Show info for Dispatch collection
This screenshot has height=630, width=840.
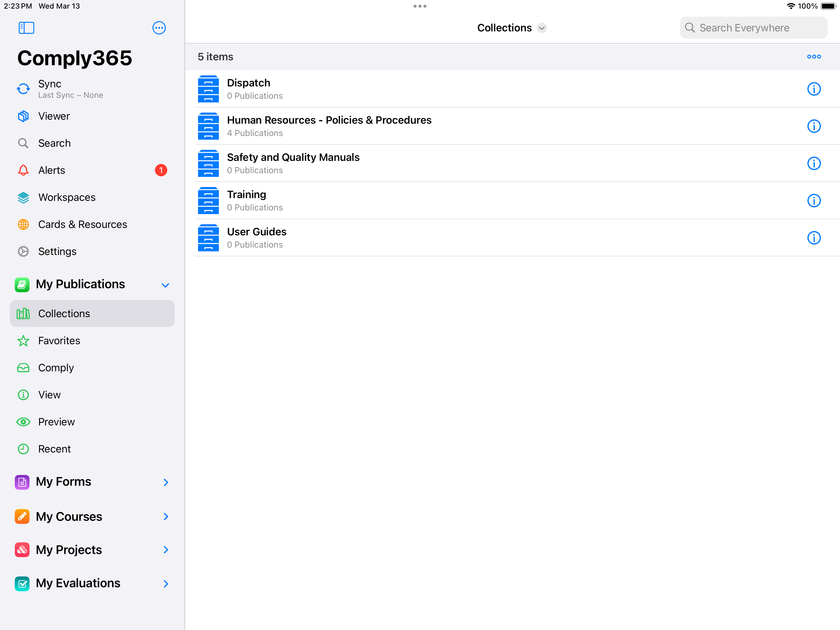[x=814, y=89]
